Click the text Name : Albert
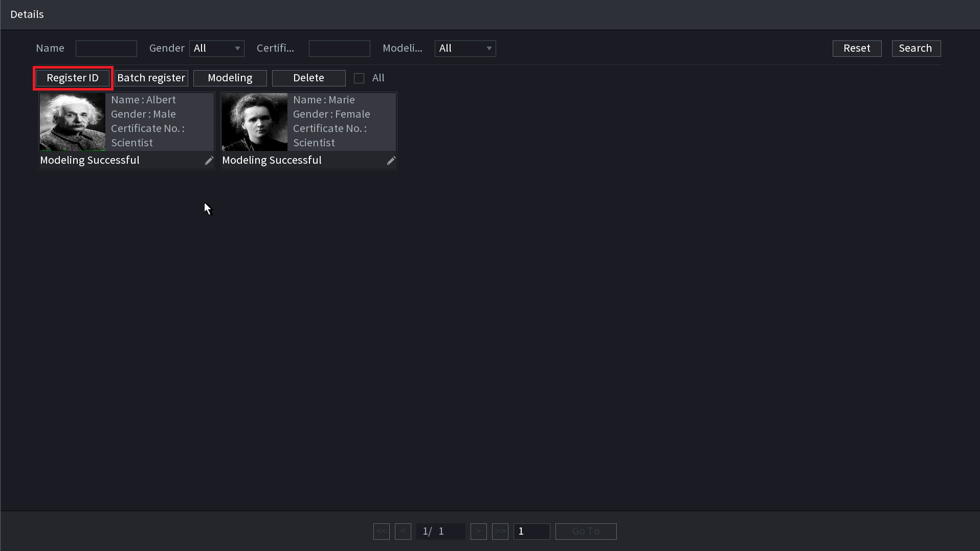The height and width of the screenshot is (551, 980). click(x=144, y=100)
